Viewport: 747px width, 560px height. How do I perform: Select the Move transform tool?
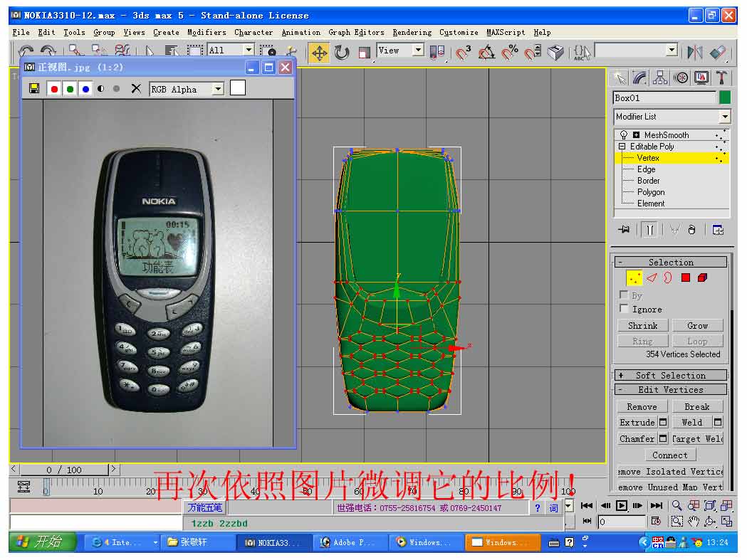click(x=319, y=53)
